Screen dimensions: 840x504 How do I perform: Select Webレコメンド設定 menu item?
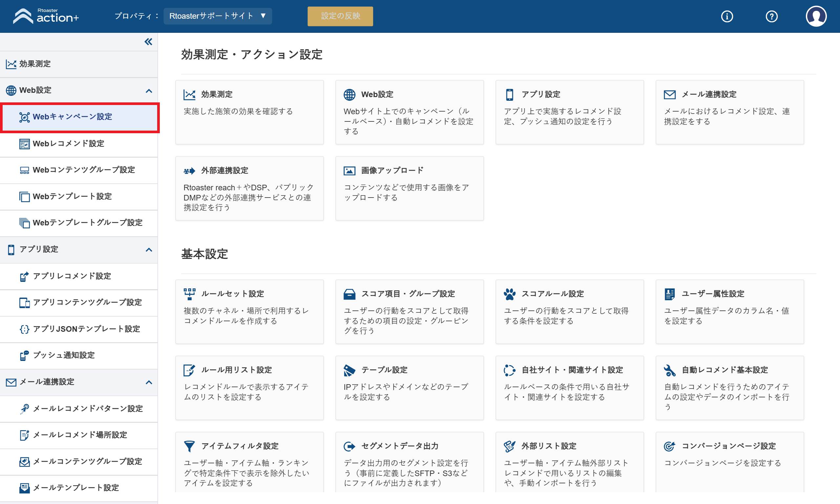point(79,144)
